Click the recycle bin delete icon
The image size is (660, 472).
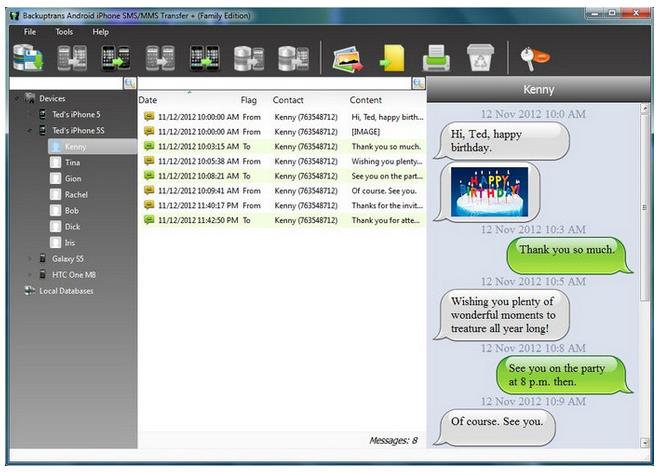point(480,59)
